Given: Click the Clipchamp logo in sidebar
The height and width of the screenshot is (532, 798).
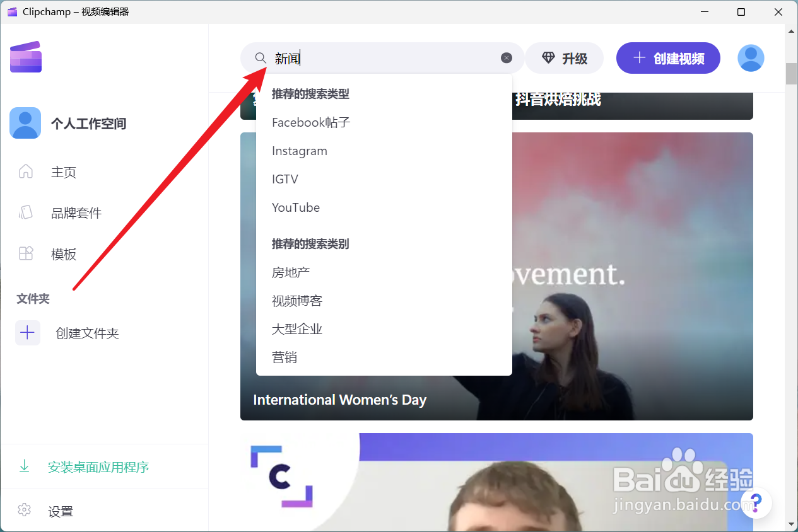Looking at the screenshot, I should [26, 57].
